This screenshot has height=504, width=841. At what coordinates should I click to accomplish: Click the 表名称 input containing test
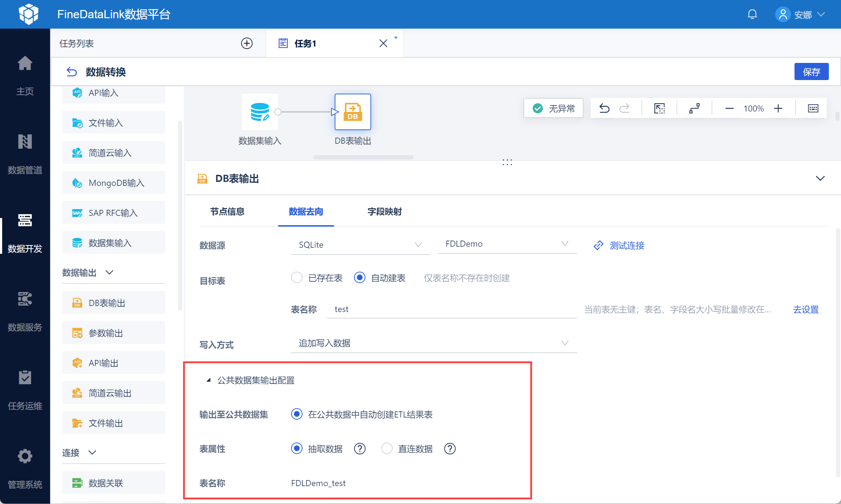tap(451, 309)
